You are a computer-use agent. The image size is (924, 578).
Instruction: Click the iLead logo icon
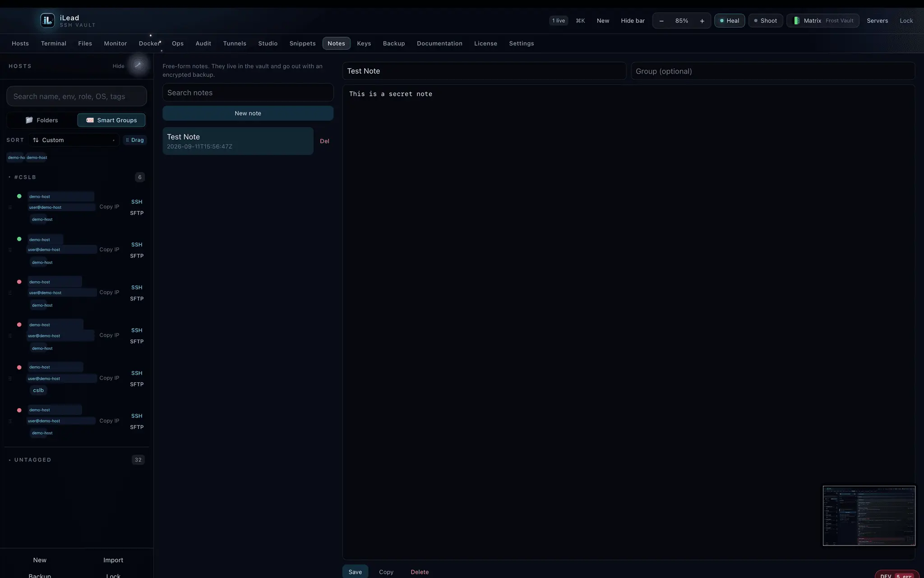pyautogui.click(x=47, y=20)
